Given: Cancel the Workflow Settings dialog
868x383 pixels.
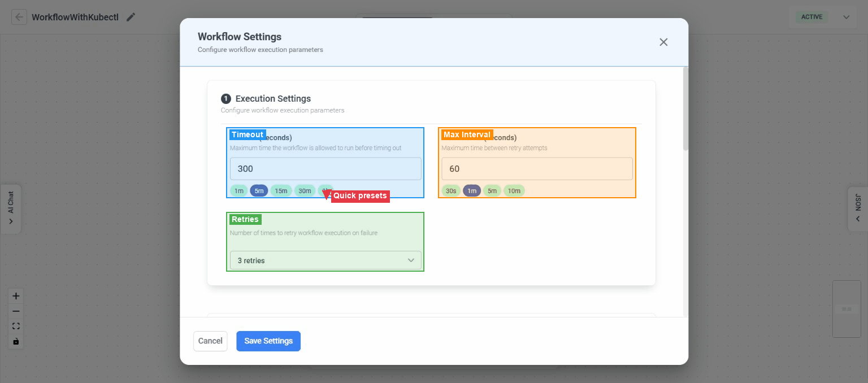Looking at the screenshot, I should 210,341.
